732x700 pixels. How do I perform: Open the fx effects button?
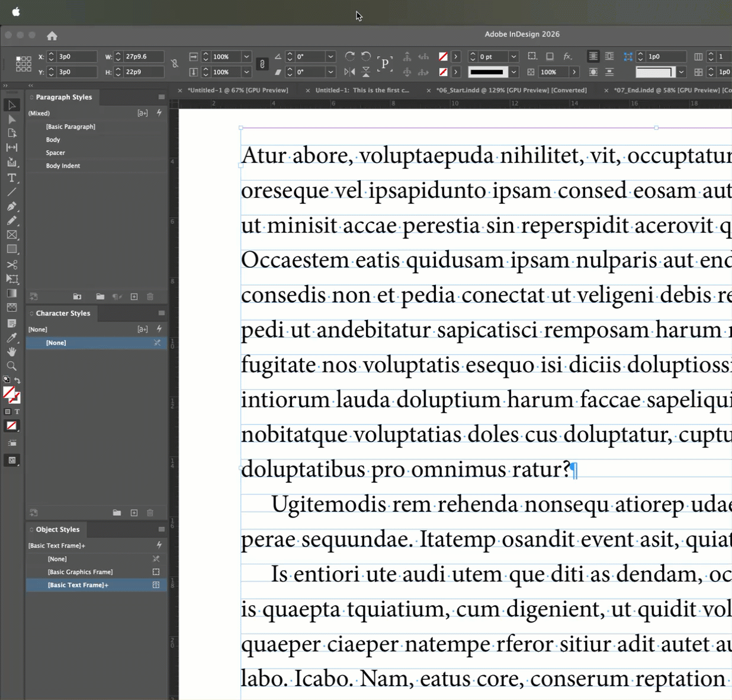click(567, 56)
